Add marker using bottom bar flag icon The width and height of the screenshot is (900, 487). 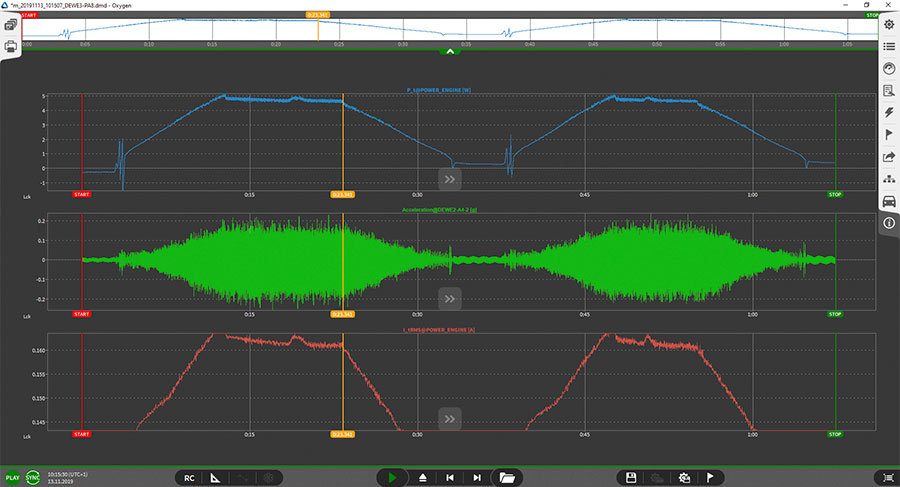click(x=710, y=478)
